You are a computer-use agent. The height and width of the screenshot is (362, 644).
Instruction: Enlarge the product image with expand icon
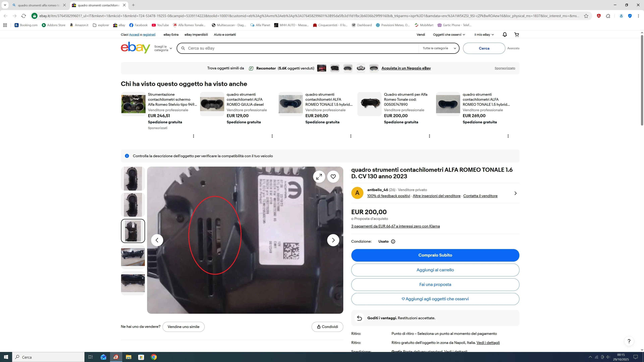(319, 177)
